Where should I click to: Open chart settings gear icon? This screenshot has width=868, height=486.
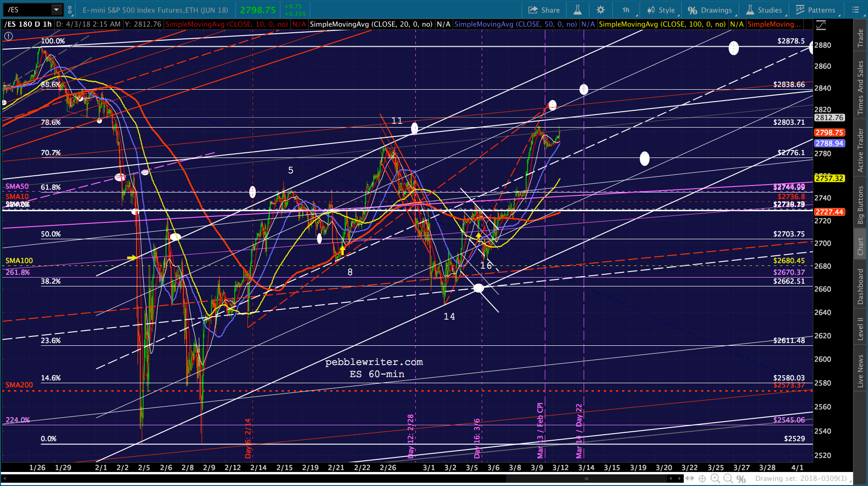[x=600, y=10]
